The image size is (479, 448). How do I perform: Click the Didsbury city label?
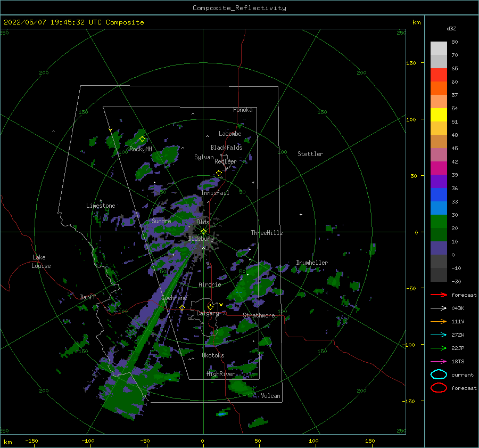[x=201, y=239]
